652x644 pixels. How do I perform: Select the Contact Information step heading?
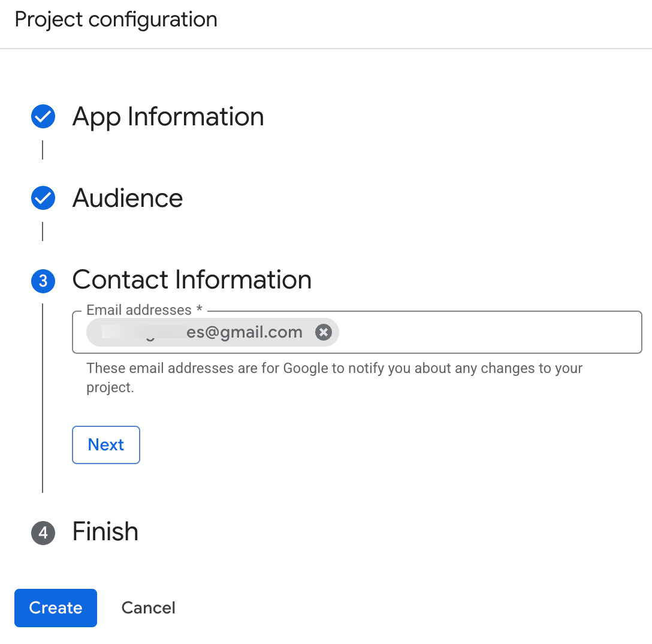(x=192, y=280)
